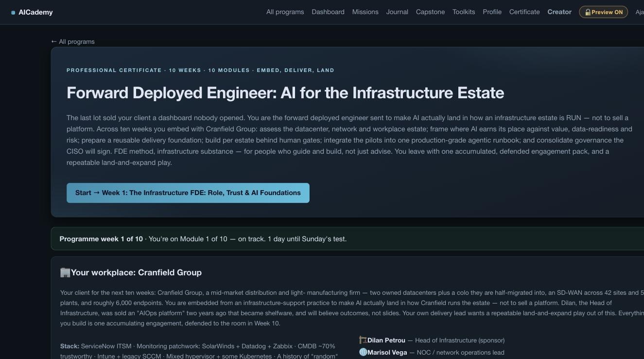The width and height of the screenshot is (644, 359).
Task: Open the Capstone nav item
Action: [430, 12]
